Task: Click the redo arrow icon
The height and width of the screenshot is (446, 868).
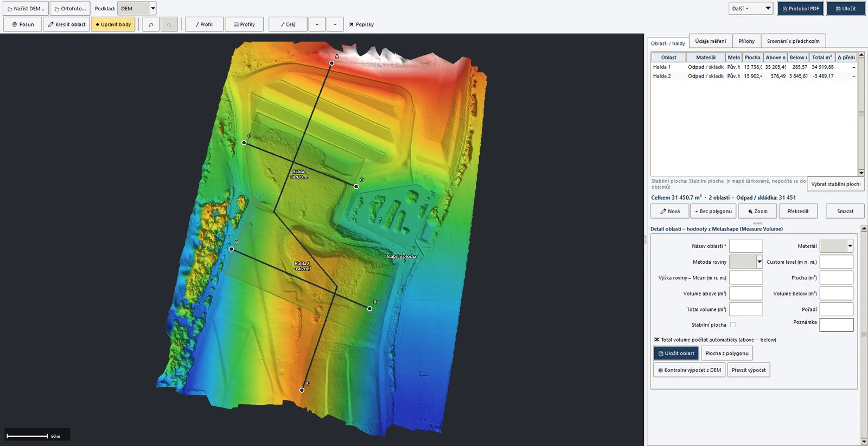Action: (169, 24)
